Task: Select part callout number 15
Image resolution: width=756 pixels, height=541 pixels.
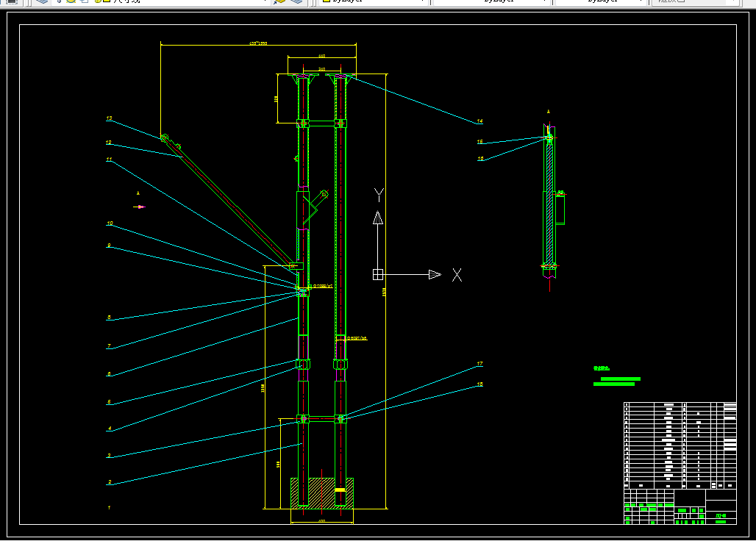Action: click(479, 142)
